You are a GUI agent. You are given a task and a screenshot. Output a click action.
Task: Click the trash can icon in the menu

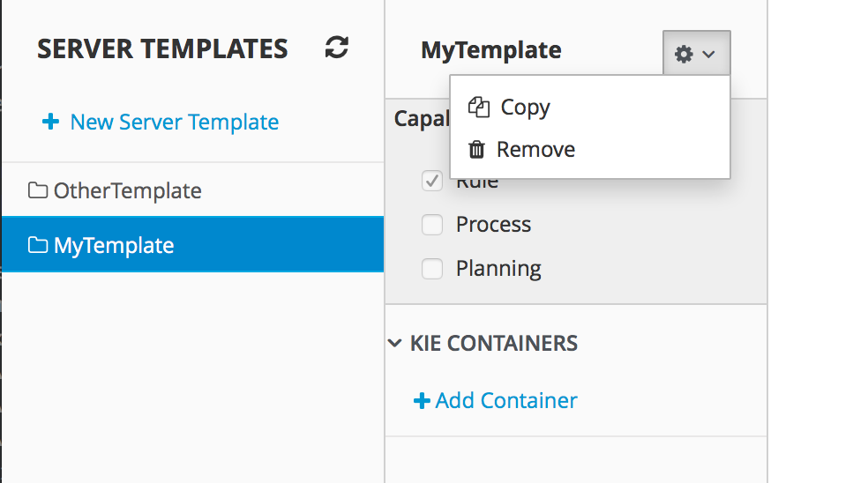coord(477,150)
